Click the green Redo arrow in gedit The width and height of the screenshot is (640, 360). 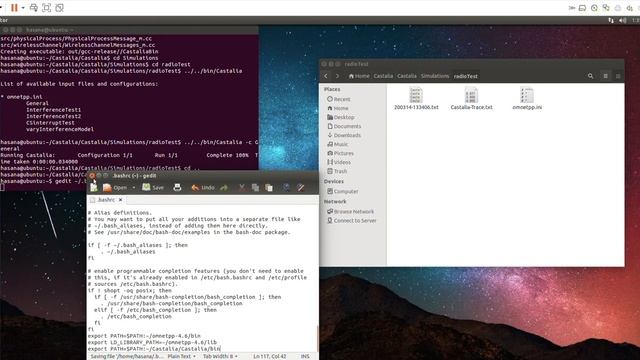(224, 187)
